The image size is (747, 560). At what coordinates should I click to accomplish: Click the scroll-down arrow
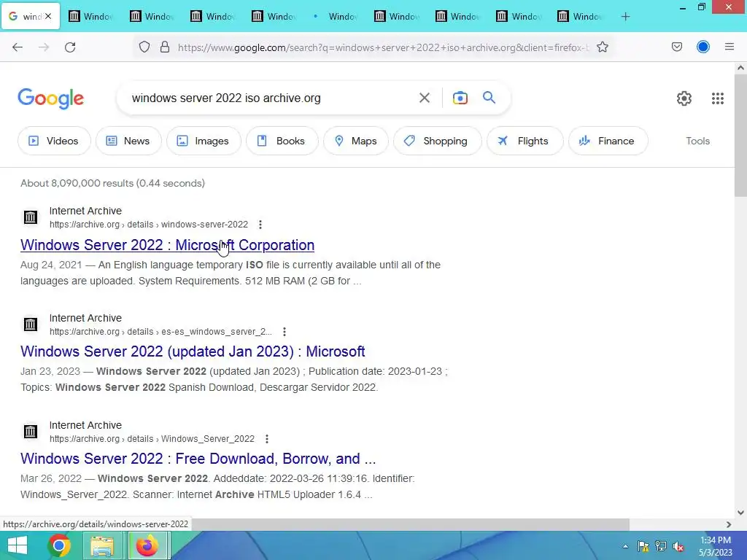pyautogui.click(x=740, y=513)
